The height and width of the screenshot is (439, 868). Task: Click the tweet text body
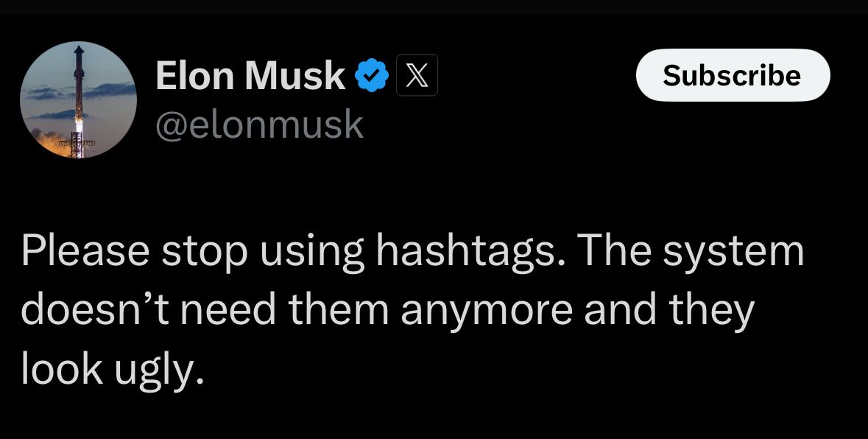[412, 309]
